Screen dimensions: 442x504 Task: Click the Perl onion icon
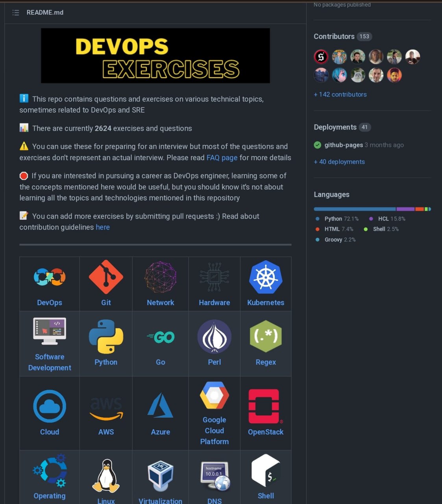tap(215, 337)
